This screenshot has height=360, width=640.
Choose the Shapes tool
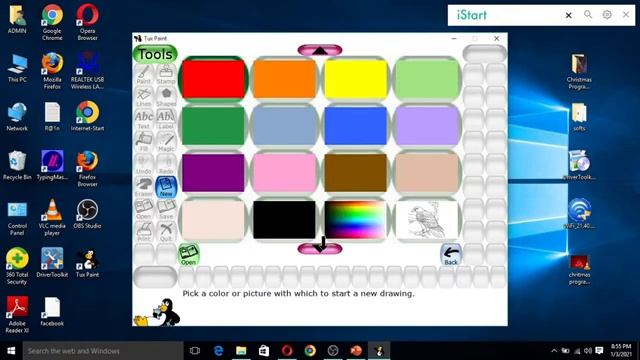(166, 97)
